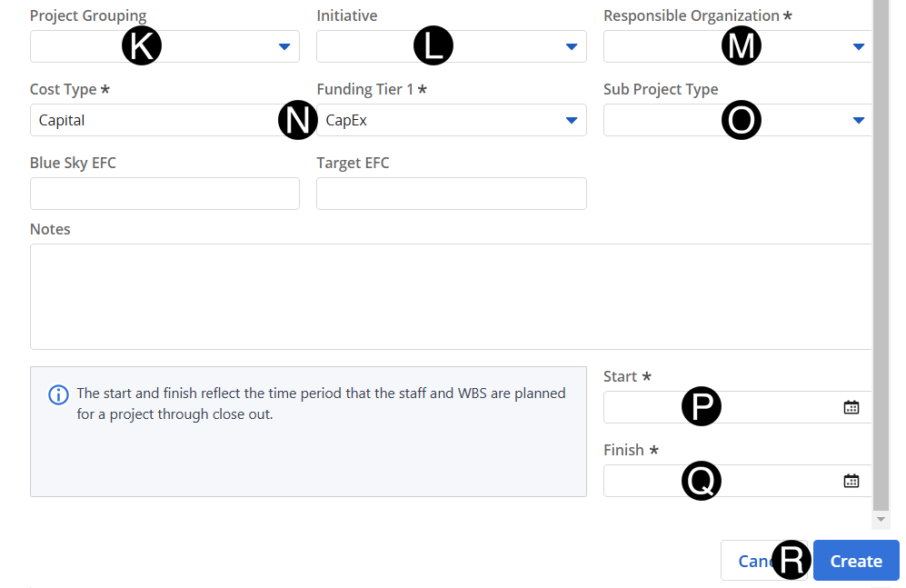Click the info icon beside the start/finish note

click(x=58, y=394)
